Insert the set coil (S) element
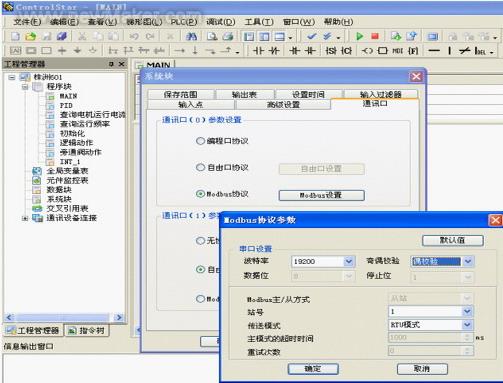The width and height of the screenshot is (503, 383). (331, 51)
